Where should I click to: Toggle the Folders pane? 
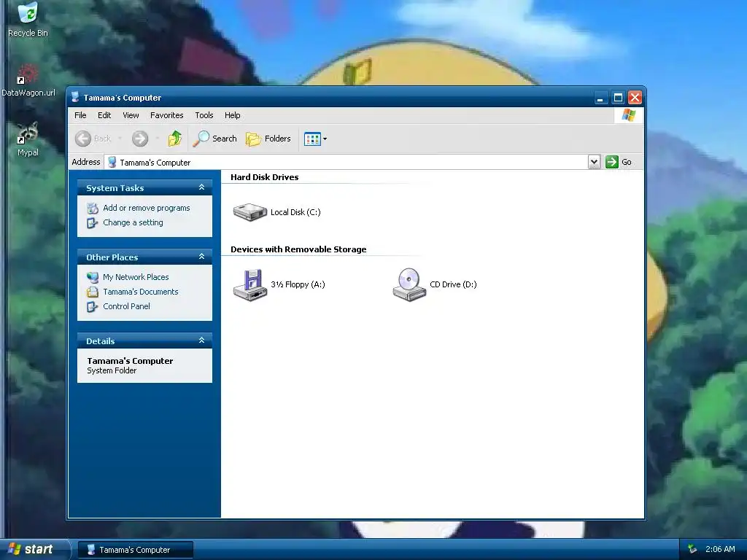click(x=268, y=139)
